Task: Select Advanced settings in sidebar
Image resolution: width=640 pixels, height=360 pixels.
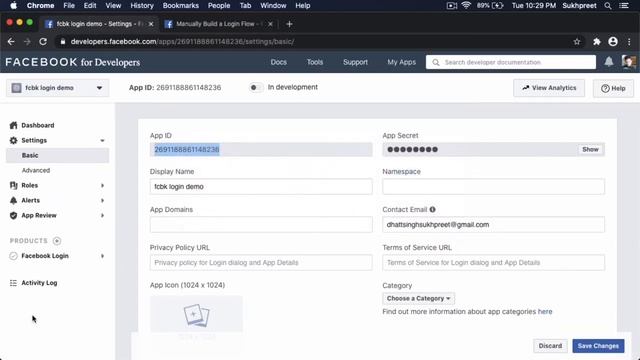Action: click(x=36, y=170)
